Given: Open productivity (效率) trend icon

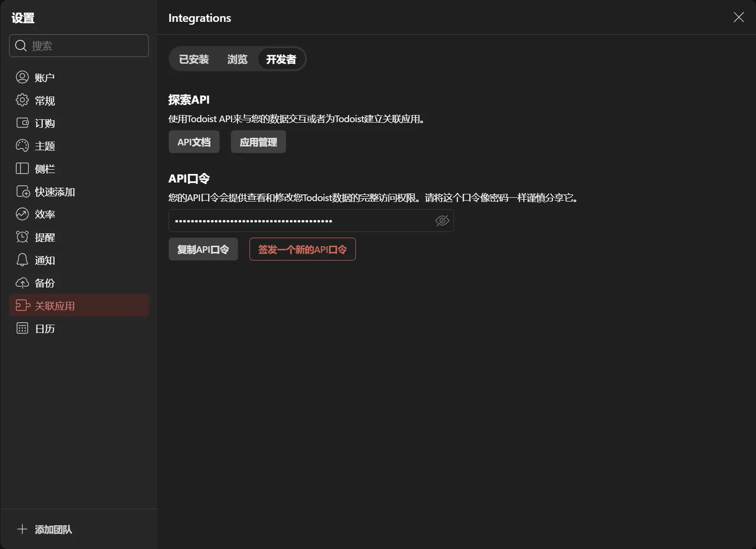Looking at the screenshot, I should coord(22,214).
